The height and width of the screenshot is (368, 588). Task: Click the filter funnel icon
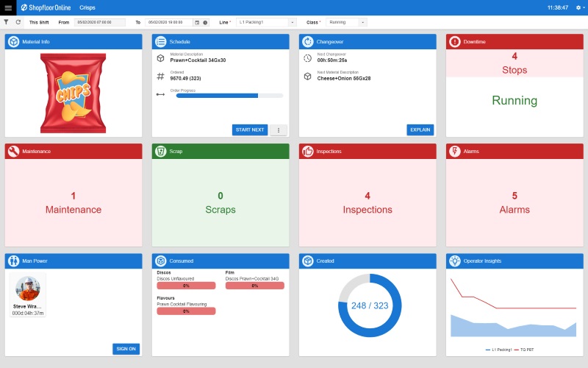pos(6,22)
